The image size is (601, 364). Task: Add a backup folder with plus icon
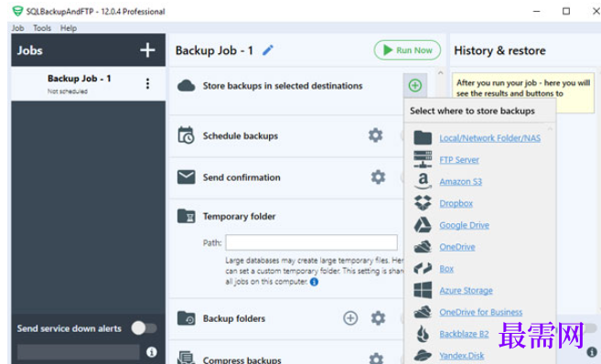pyautogui.click(x=350, y=318)
